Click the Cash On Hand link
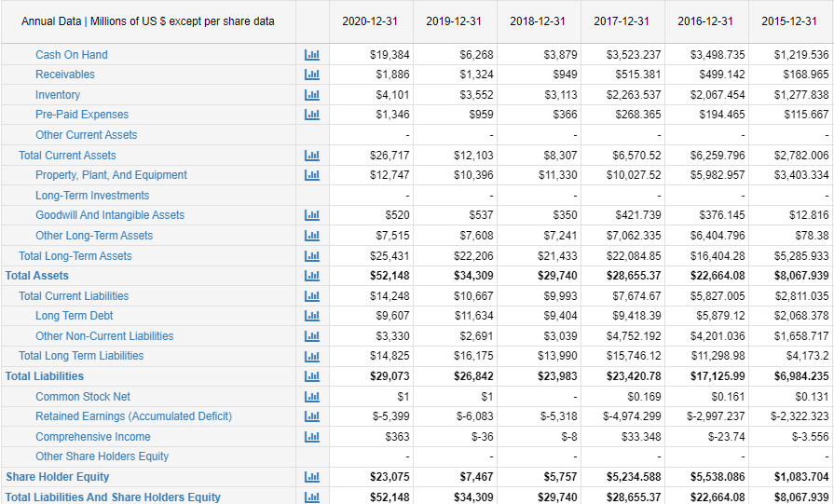The height and width of the screenshot is (504, 834). (x=71, y=55)
